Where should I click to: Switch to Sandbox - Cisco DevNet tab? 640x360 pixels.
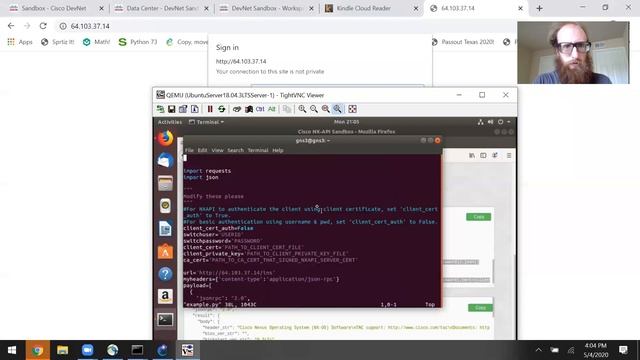coord(57,8)
